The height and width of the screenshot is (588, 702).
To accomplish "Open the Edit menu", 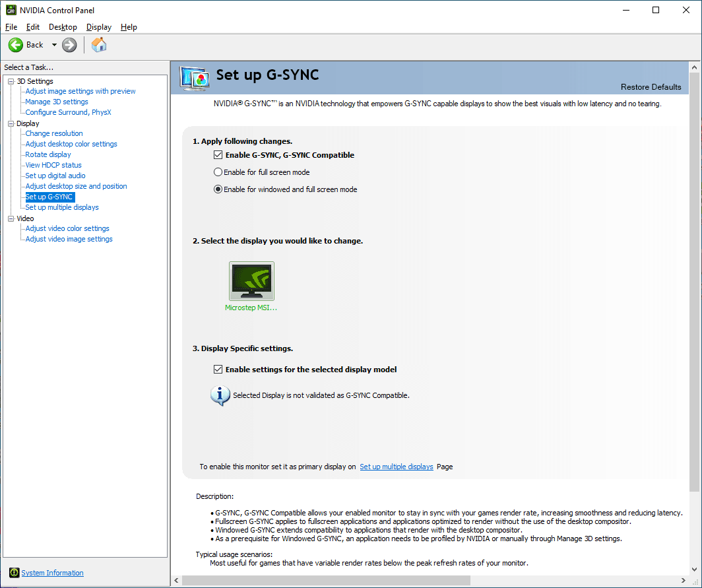I will [x=33, y=27].
